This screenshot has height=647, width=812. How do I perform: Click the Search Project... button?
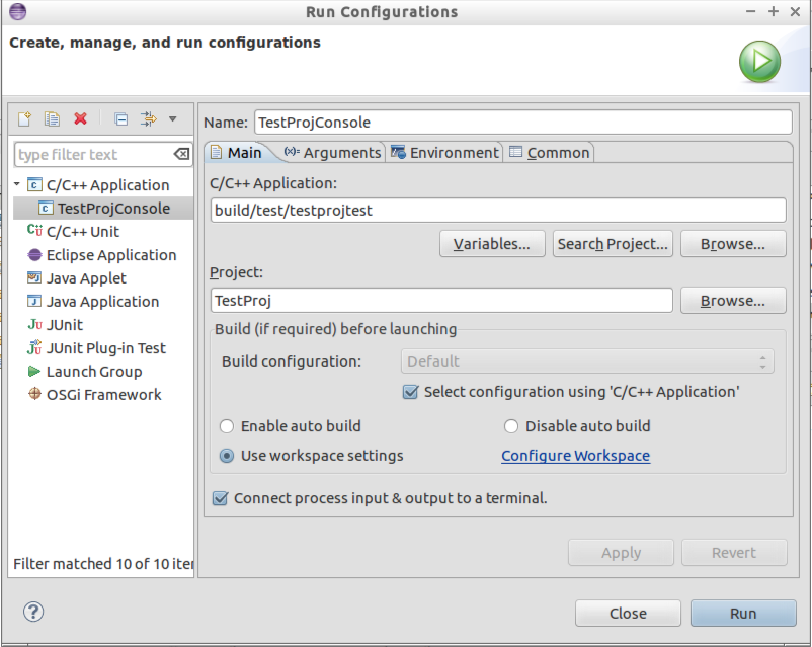point(613,244)
